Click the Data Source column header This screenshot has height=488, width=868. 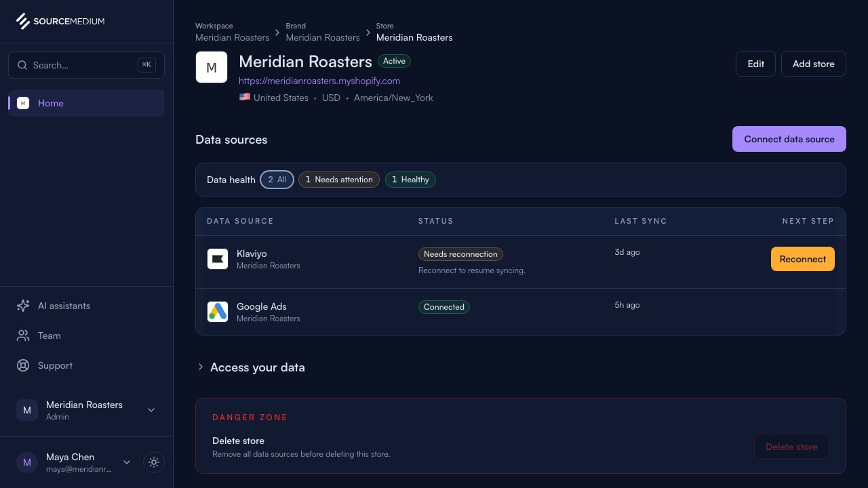240,221
